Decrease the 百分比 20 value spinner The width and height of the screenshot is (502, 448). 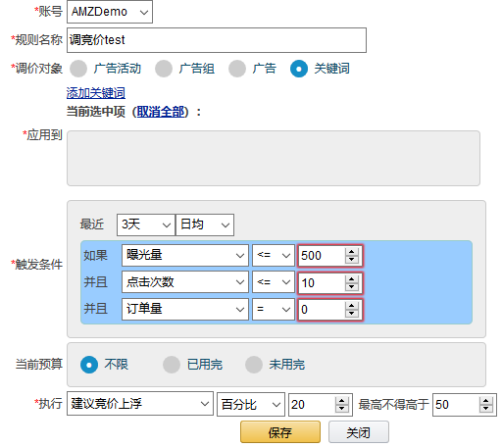point(342,409)
